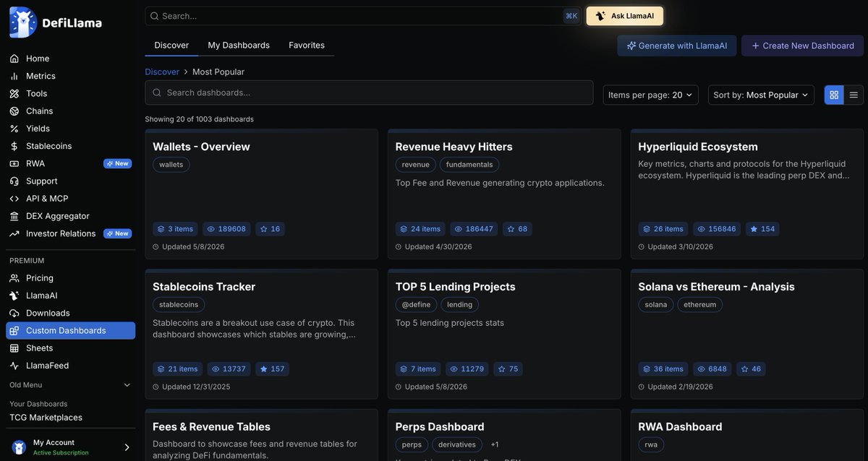This screenshot has height=461, width=868.
Task: Open the Revenue Heavy Hitters dashboard title
Action: [454, 147]
